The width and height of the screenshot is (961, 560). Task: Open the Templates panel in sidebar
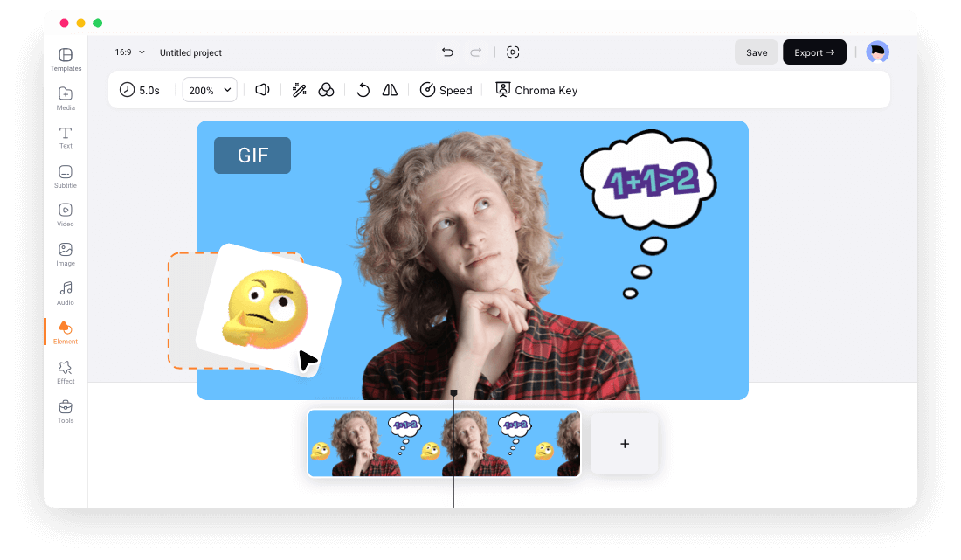coord(66,60)
